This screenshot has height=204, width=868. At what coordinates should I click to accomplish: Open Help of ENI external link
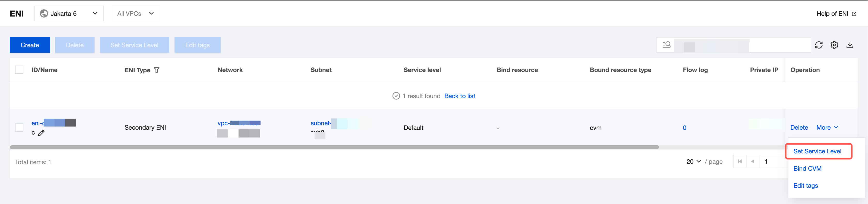tap(836, 14)
